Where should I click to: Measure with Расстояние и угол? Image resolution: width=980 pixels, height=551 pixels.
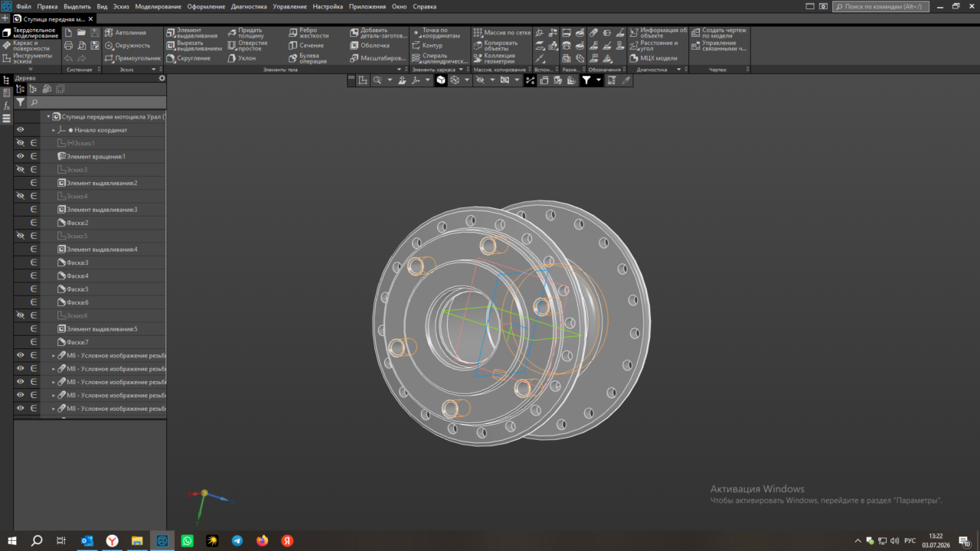point(653,46)
